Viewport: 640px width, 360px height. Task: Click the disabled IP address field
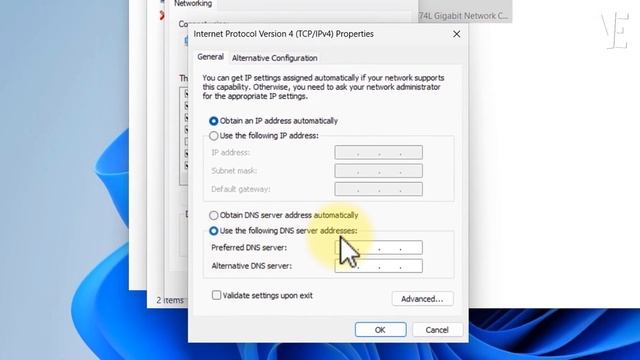tap(378, 152)
